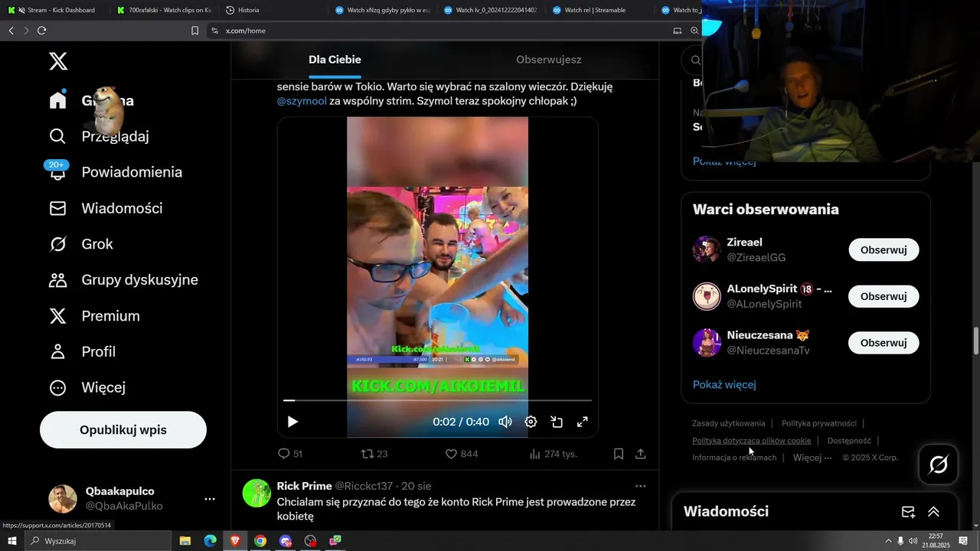This screenshot has height=551, width=980.
Task: Open Microsoft Edge from taskbar
Action: 210,541
